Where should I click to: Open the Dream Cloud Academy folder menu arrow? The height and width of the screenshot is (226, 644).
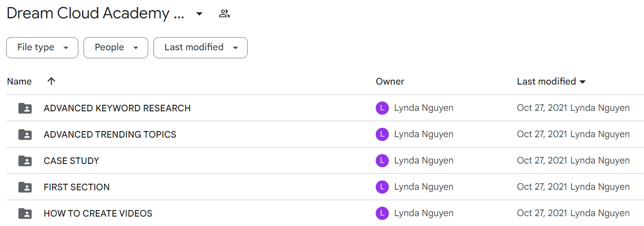click(x=199, y=14)
